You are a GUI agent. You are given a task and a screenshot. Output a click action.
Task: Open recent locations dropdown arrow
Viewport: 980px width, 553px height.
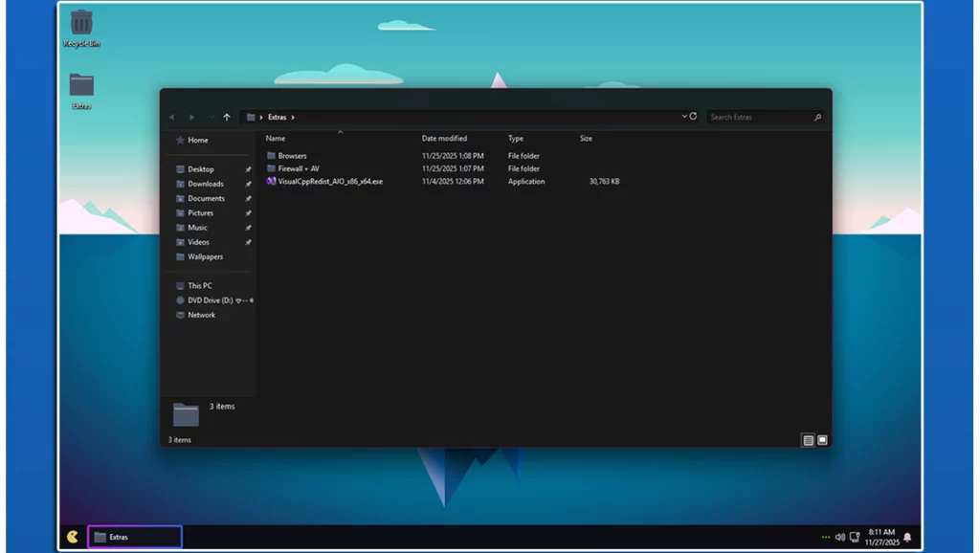pyautogui.click(x=211, y=117)
